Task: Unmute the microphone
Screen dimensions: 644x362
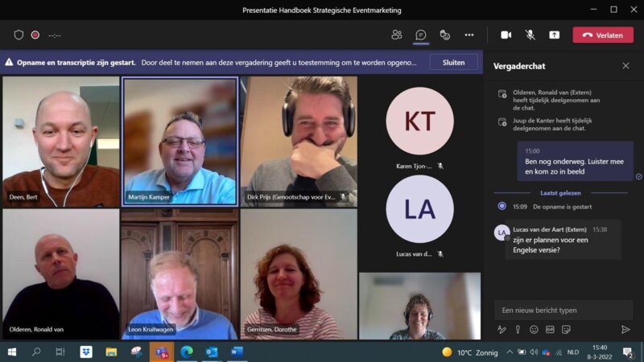Action: point(530,35)
